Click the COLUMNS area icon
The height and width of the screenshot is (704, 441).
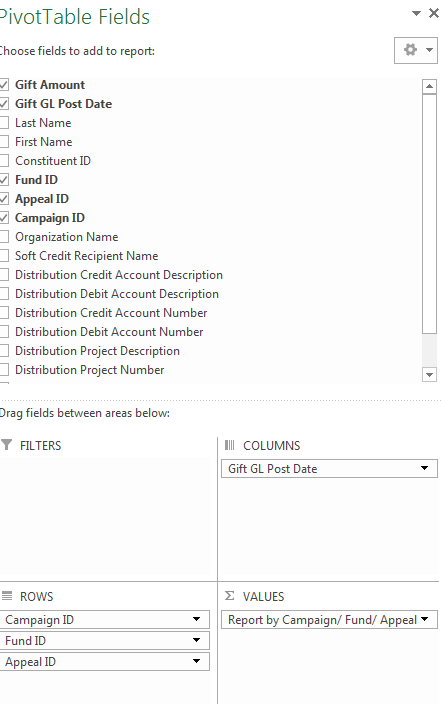[x=229, y=445]
